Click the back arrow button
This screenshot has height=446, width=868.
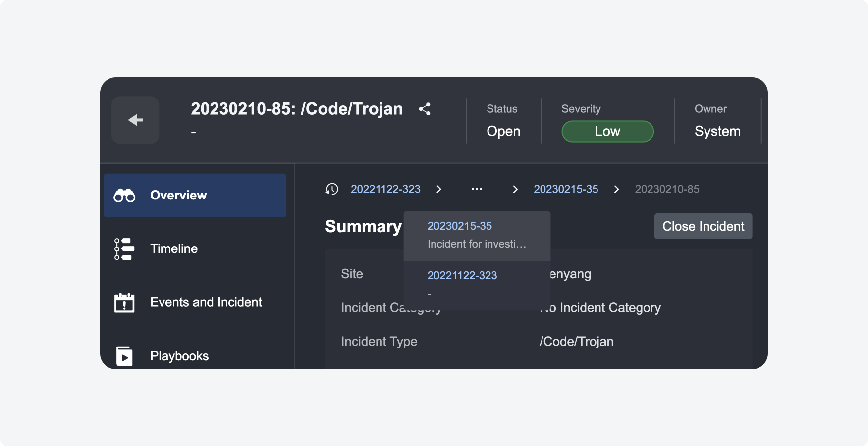tap(135, 120)
